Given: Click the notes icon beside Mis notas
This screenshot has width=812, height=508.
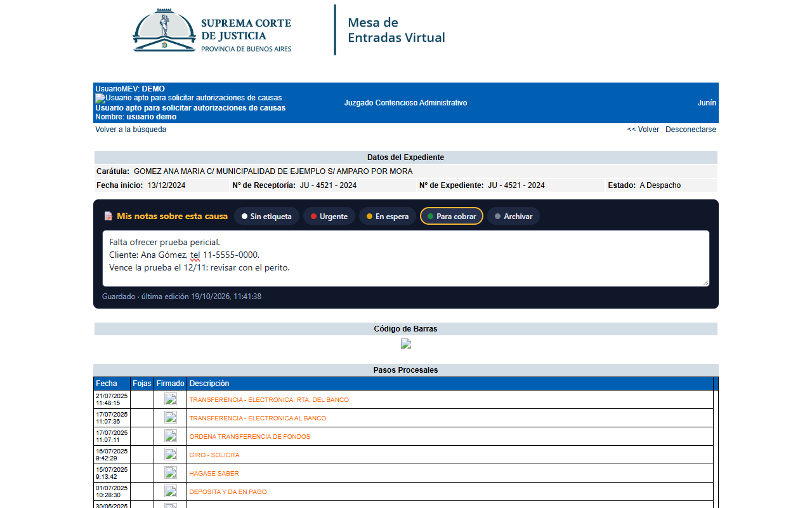Looking at the screenshot, I should click(108, 217).
